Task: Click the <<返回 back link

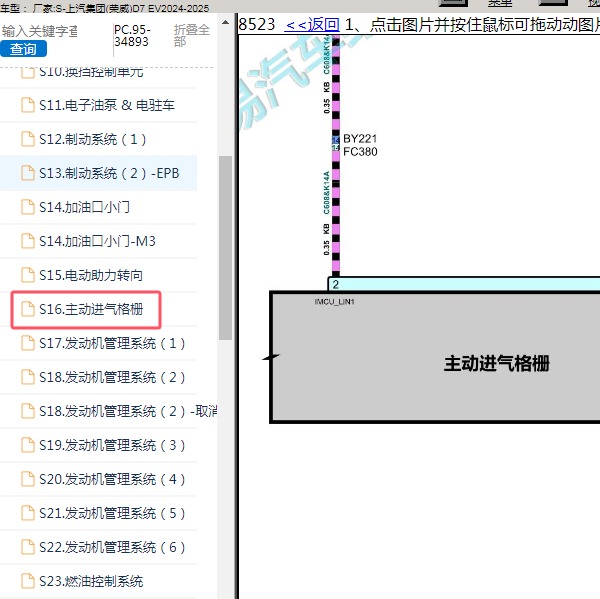Action: click(x=312, y=24)
